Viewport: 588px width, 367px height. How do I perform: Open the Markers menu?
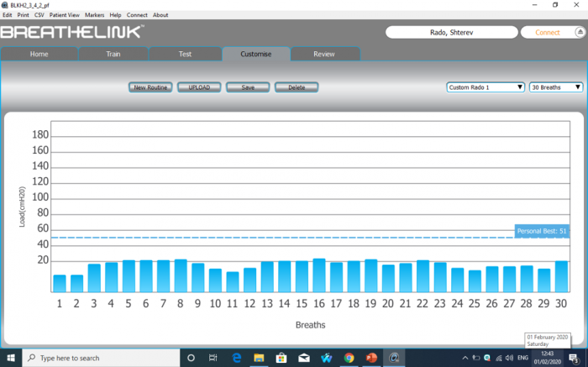point(94,15)
